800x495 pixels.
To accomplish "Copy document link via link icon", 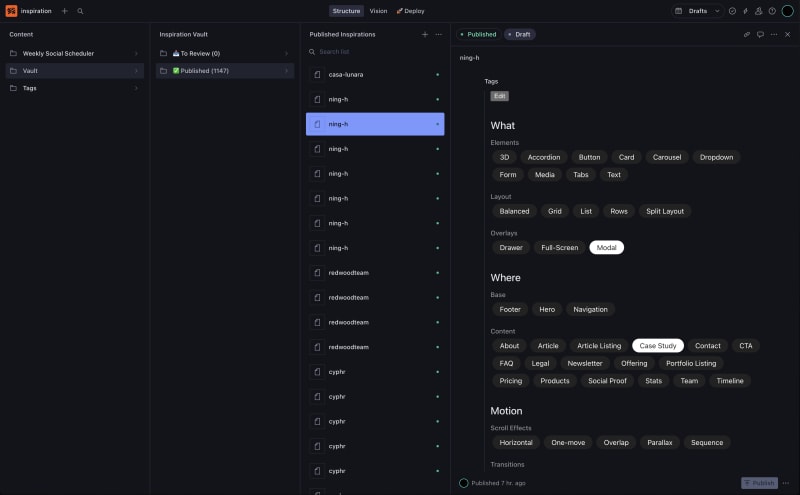I will 746,34.
